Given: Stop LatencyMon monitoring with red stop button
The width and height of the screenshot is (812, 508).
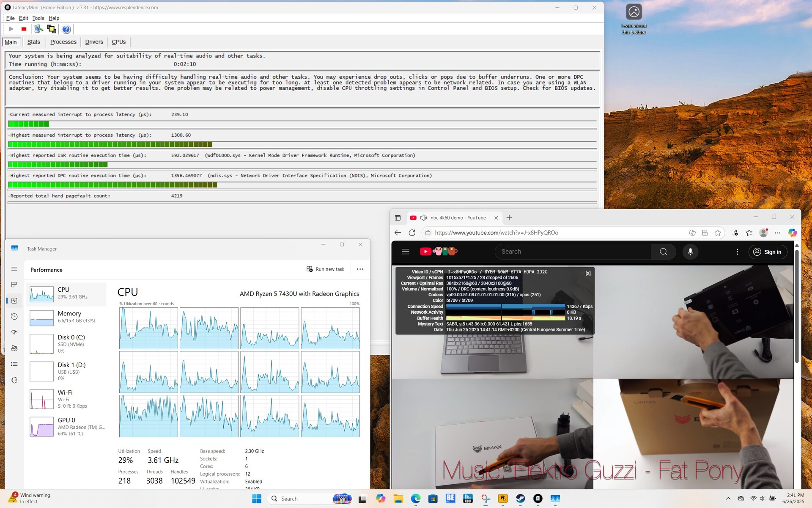Looking at the screenshot, I should pos(24,29).
